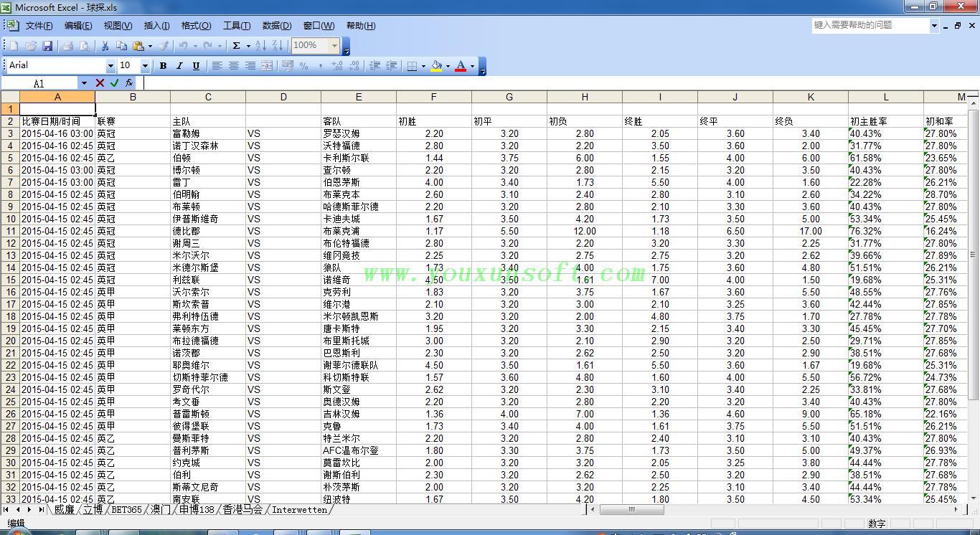The image size is (980, 535).
Task: Activate the Format Painter brush
Action: click(x=163, y=46)
